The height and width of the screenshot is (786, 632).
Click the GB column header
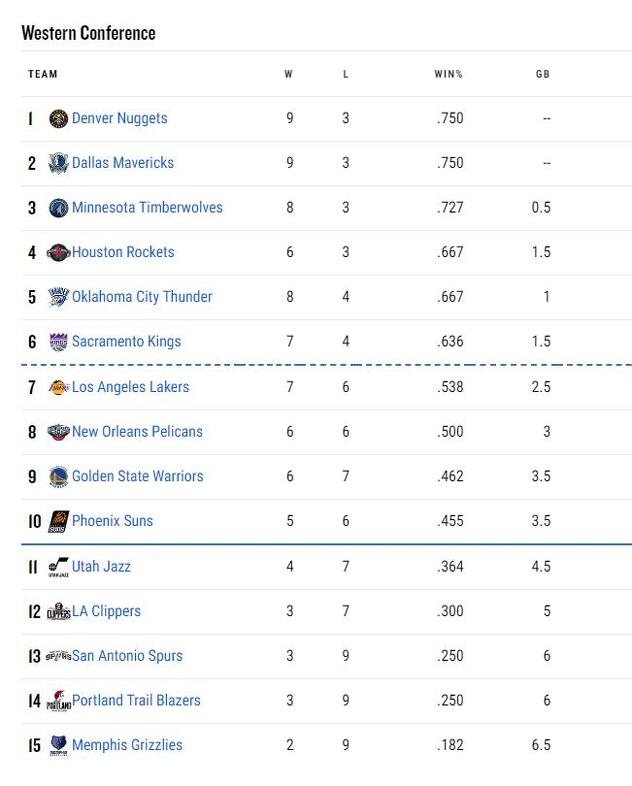pos(543,74)
